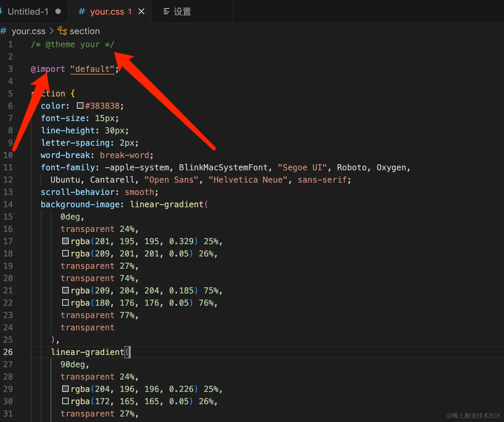The image size is (504, 422).
Task: Click the breadcrumb chevron separator
Action: tap(52, 31)
